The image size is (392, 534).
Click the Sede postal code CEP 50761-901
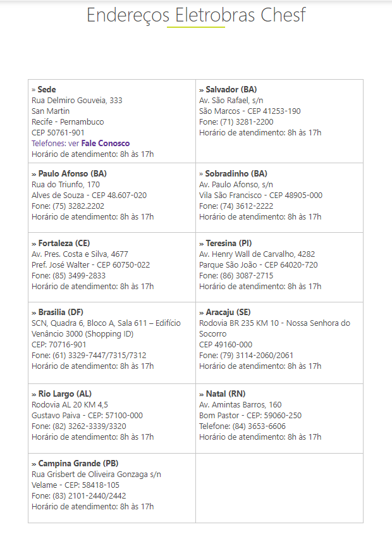[x=58, y=132]
